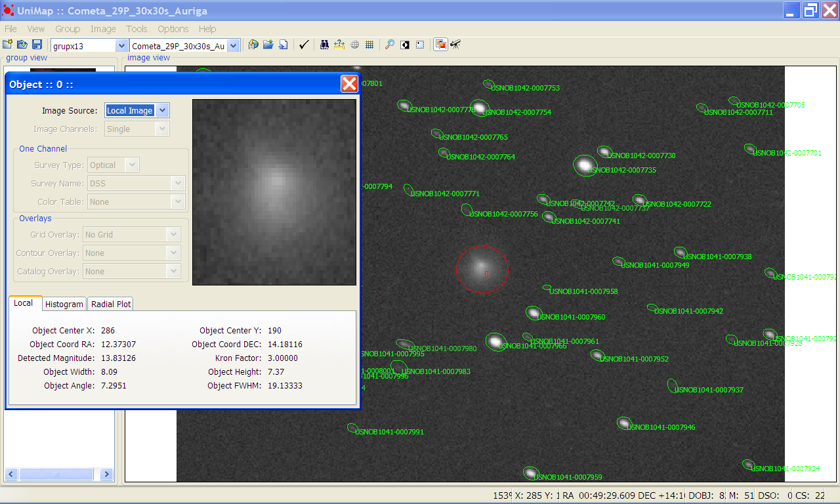Screen dimensions: 840x504
Task: Click the USNOB1042-0007711 catalog label
Action: 738,112
